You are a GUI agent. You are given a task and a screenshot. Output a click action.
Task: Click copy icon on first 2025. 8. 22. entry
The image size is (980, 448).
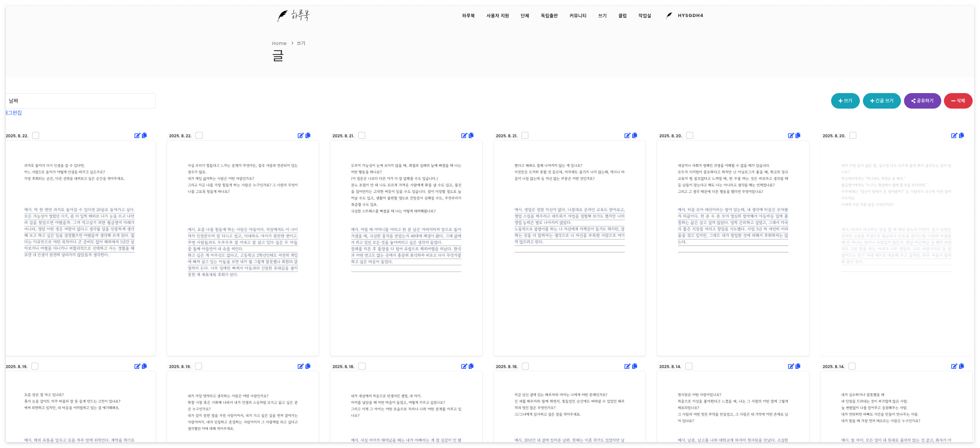coord(145,135)
